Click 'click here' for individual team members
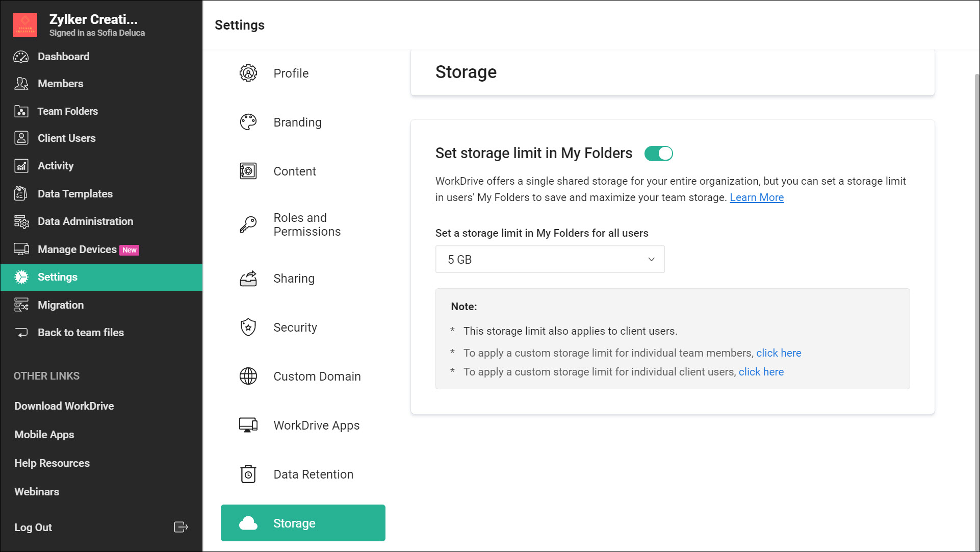This screenshot has height=552, width=980. (x=779, y=353)
